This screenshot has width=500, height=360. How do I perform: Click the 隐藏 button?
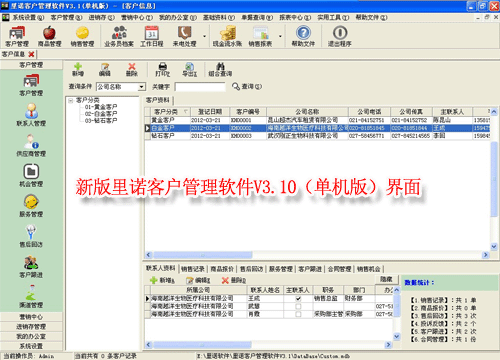386,279
